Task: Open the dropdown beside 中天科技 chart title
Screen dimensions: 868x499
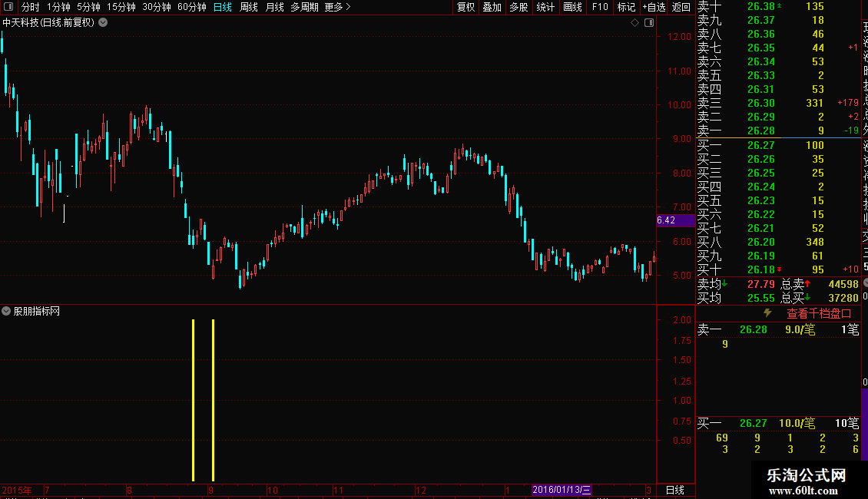Action: point(103,23)
